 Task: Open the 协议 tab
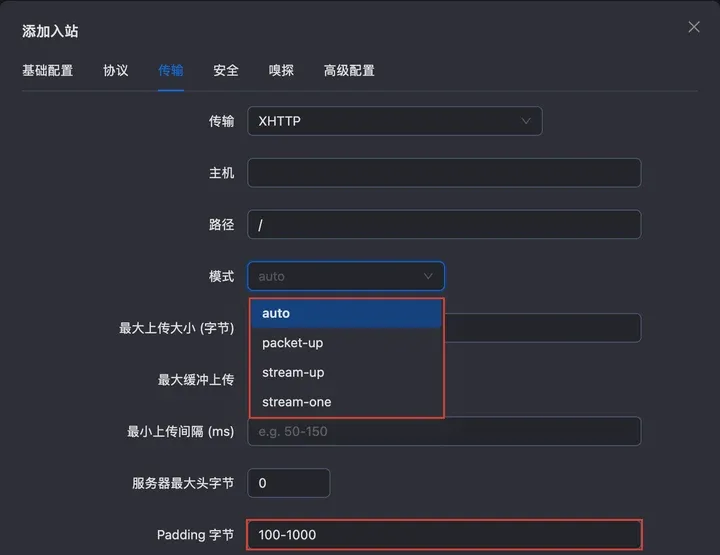tap(116, 70)
